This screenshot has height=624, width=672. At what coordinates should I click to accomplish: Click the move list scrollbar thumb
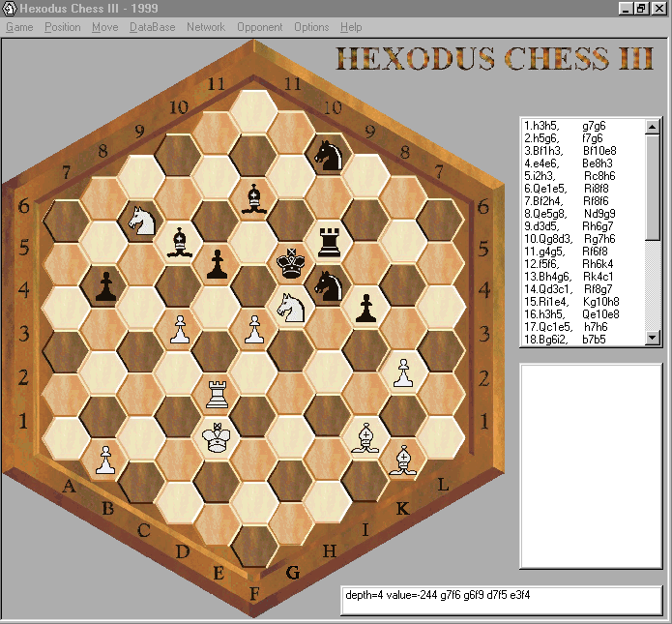click(653, 187)
